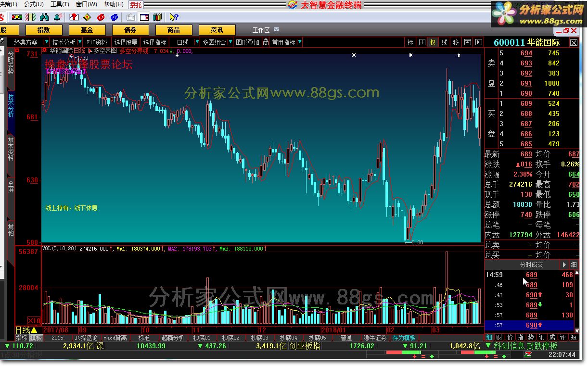Click the skip-to-end icon in chart toolbar
The height and width of the screenshot is (366, 588).
[478, 42]
